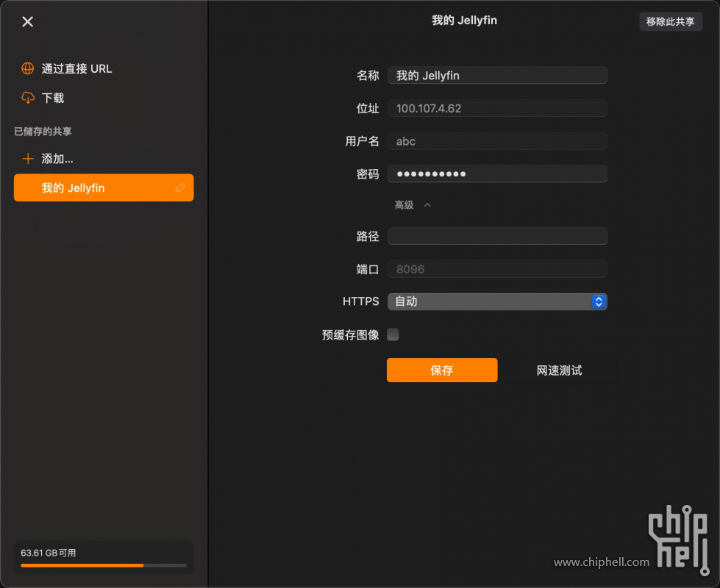Select the saved share 我的 Jellyfin
This screenshot has width=720, height=588.
(104, 187)
